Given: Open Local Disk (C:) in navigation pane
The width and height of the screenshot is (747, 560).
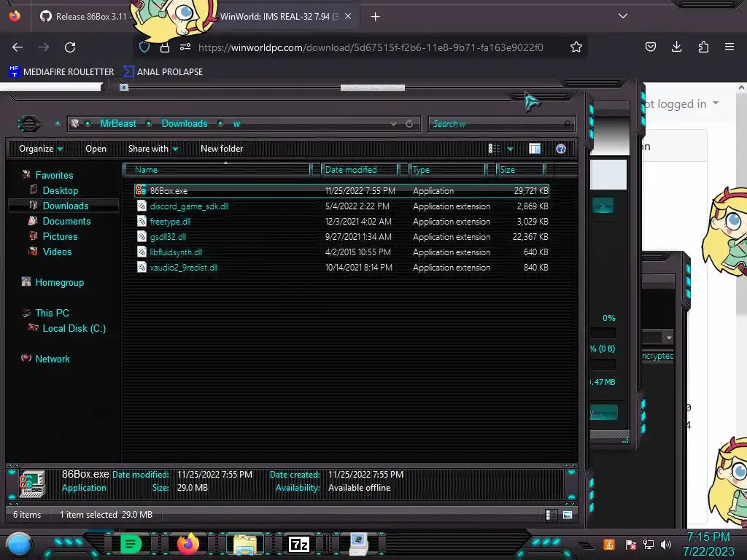Looking at the screenshot, I should point(74,328).
